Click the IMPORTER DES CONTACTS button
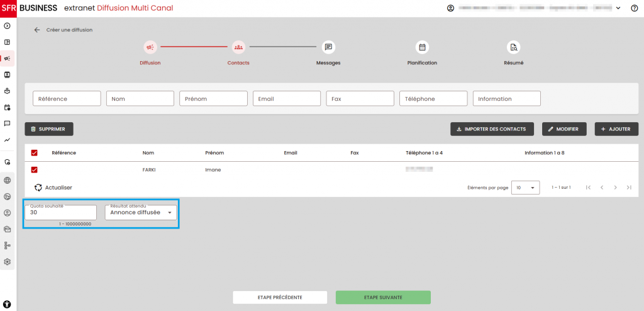644x311 pixels. coord(492,129)
